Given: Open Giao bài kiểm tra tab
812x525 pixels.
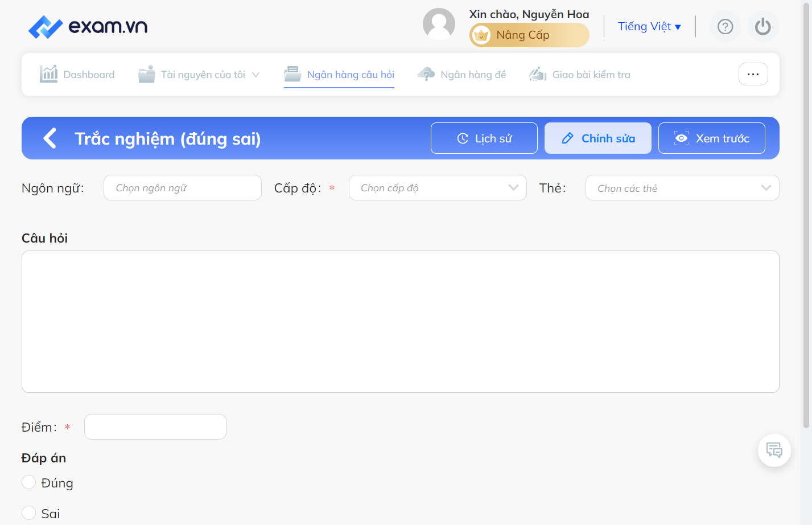Looking at the screenshot, I should click(x=579, y=74).
